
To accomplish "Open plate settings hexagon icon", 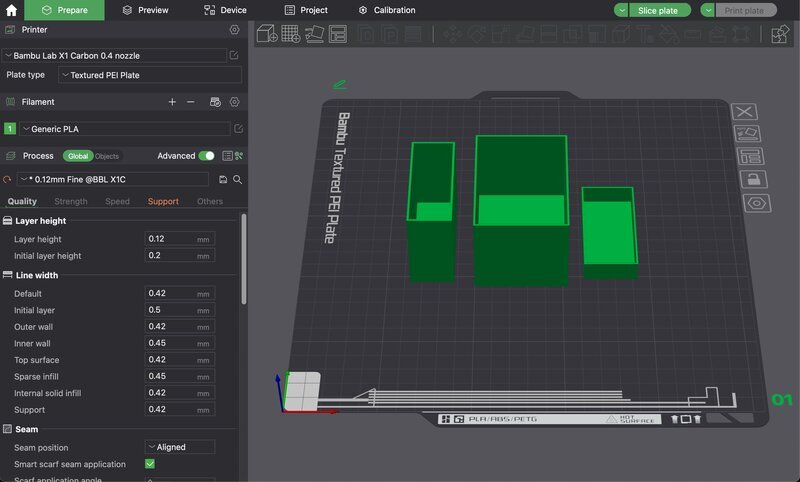I will point(757,204).
